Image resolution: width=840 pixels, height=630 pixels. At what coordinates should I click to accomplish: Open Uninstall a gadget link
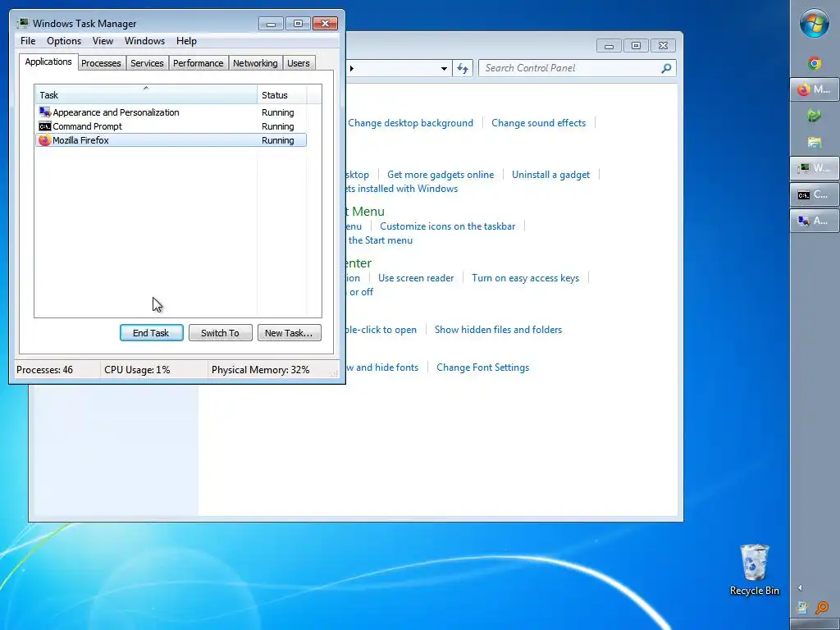pyautogui.click(x=550, y=175)
